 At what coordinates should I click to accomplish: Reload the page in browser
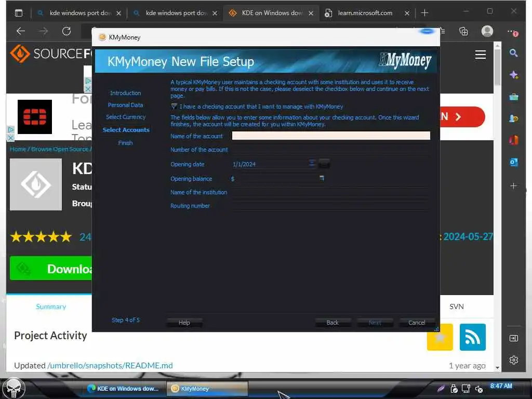[x=66, y=31]
